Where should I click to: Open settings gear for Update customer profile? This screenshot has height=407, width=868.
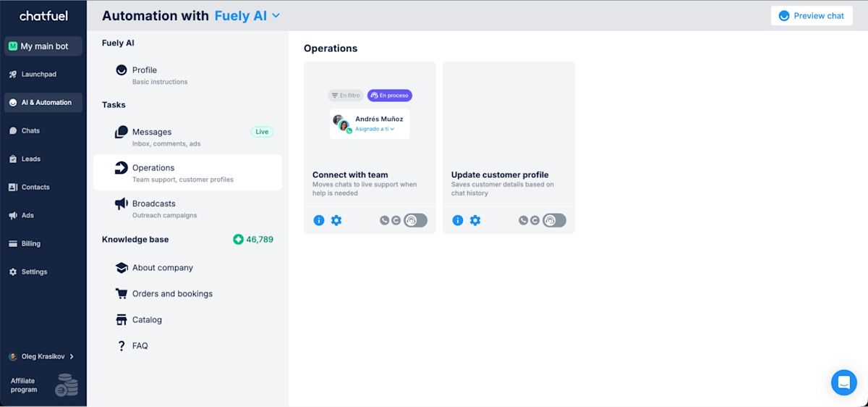click(475, 220)
